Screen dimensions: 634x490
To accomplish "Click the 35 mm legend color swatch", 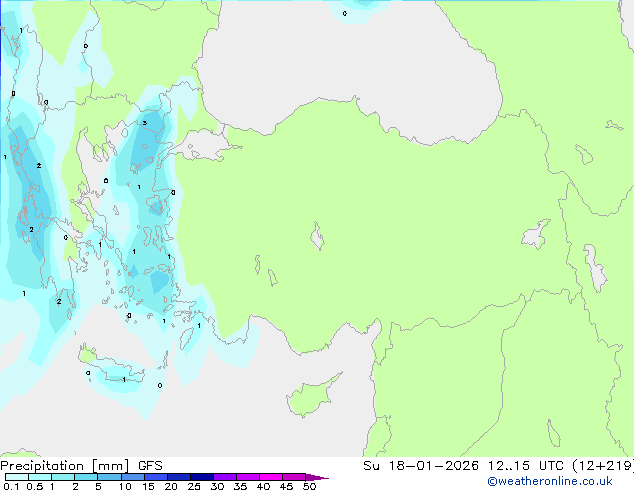I will pyautogui.click(x=248, y=477).
